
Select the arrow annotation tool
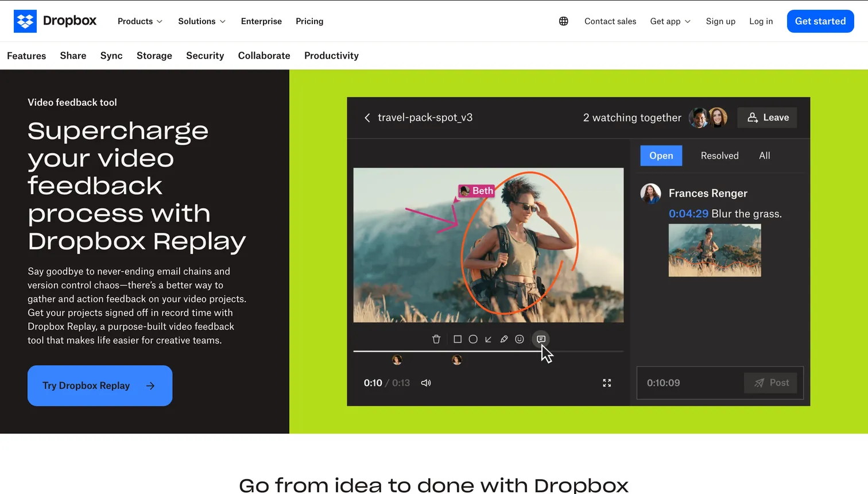[x=489, y=339]
